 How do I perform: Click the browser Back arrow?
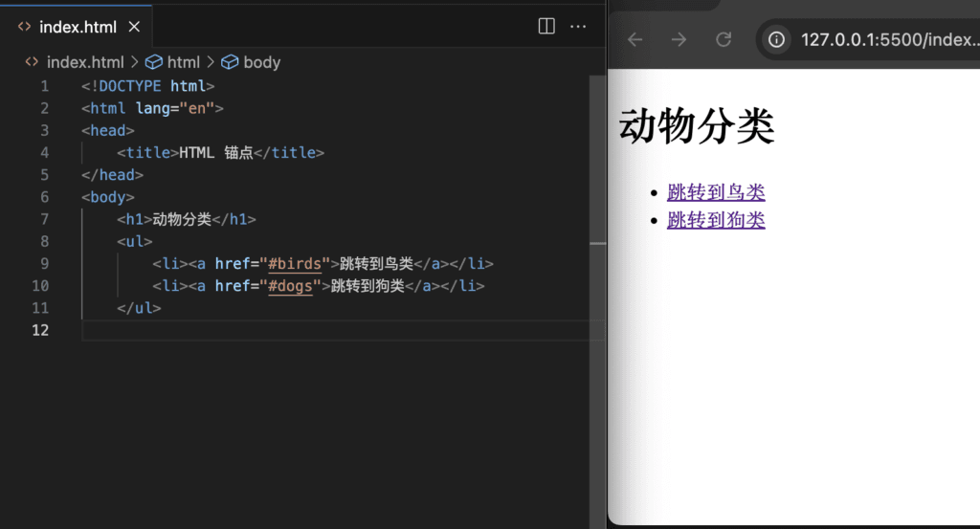click(635, 40)
